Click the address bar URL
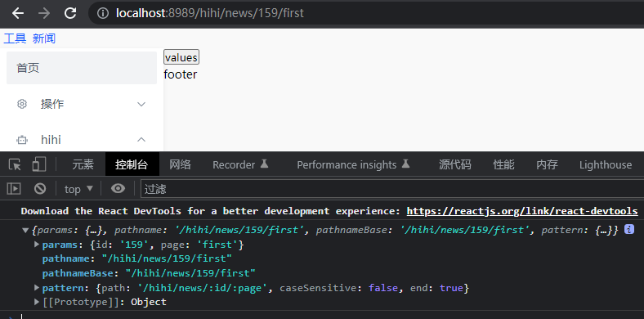Viewport: 644px width, 319px height. click(210, 13)
